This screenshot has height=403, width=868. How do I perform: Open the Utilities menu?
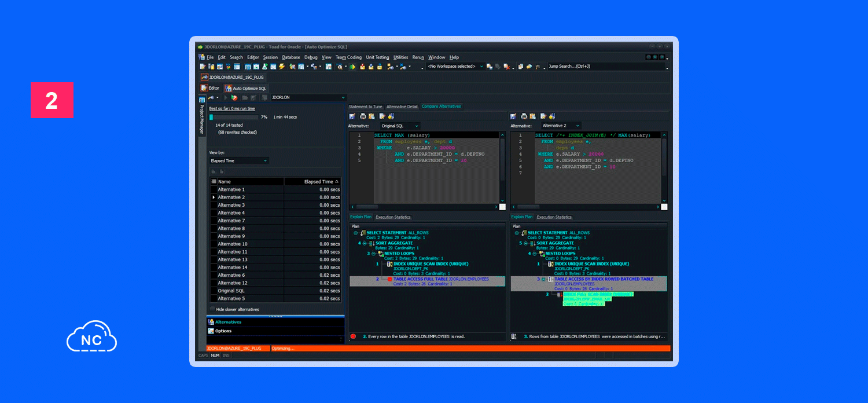click(x=400, y=57)
